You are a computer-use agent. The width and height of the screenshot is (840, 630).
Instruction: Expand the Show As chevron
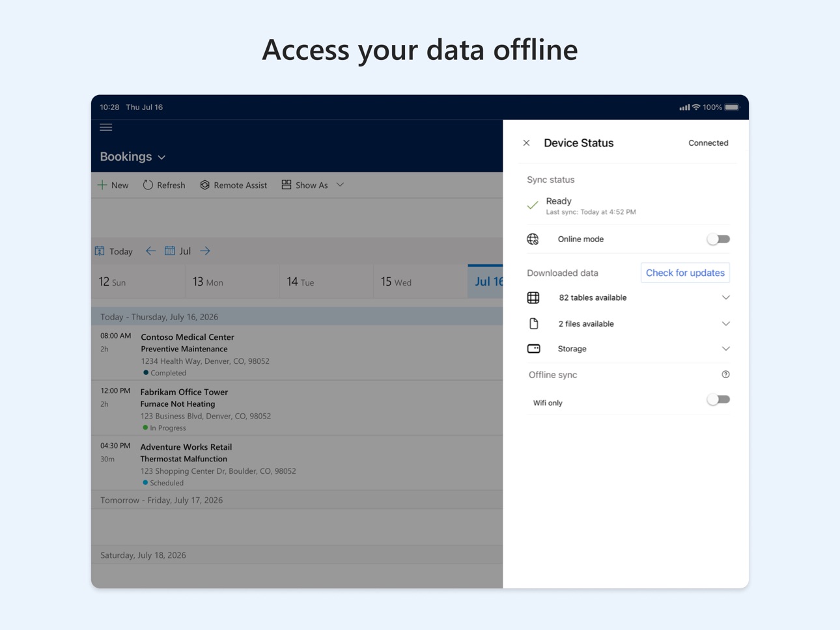(x=340, y=185)
